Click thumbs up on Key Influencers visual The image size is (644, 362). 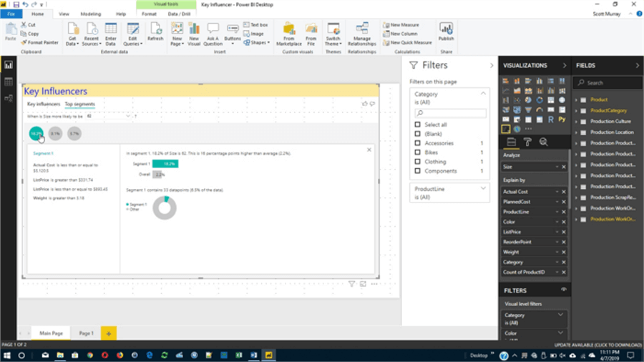365,104
